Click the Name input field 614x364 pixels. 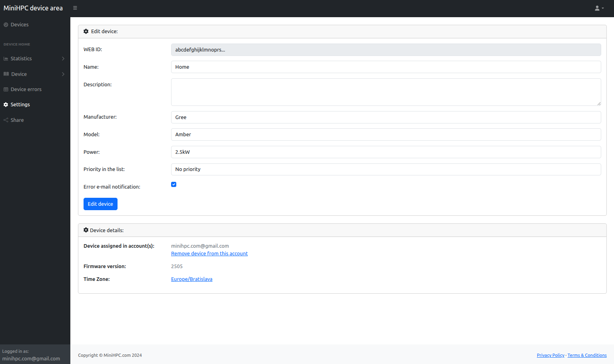[386, 67]
